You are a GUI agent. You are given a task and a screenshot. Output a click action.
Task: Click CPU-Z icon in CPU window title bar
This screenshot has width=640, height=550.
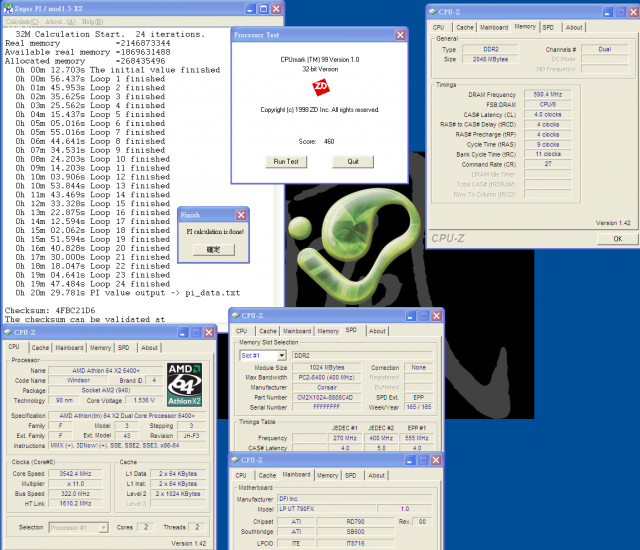click(x=8, y=332)
